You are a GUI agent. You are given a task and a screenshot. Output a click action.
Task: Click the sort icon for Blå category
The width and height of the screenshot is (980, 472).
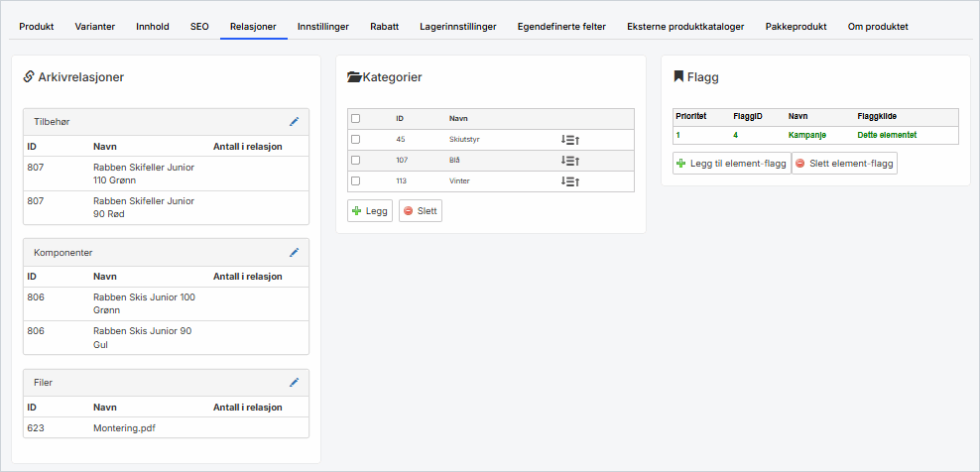click(569, 161)
